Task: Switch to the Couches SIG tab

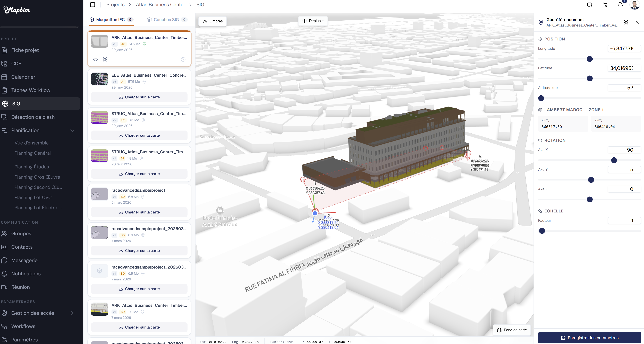Action: 166,20
